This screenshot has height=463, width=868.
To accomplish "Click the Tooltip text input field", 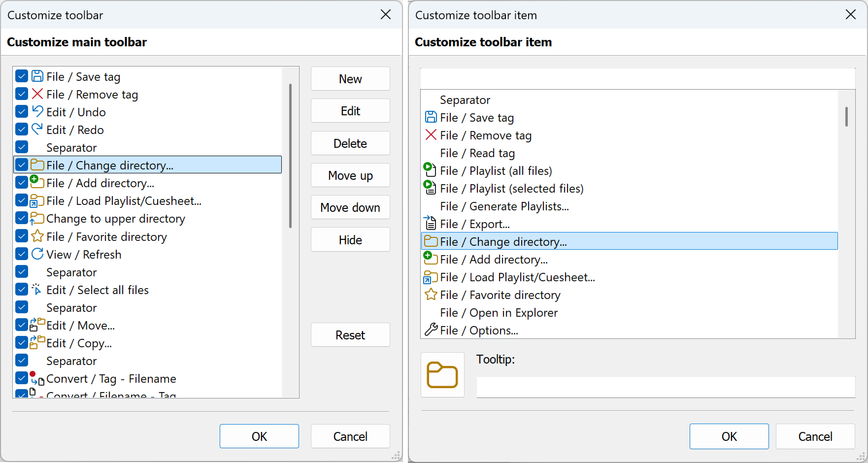I will pyautogui.click(x=666, y=387).
